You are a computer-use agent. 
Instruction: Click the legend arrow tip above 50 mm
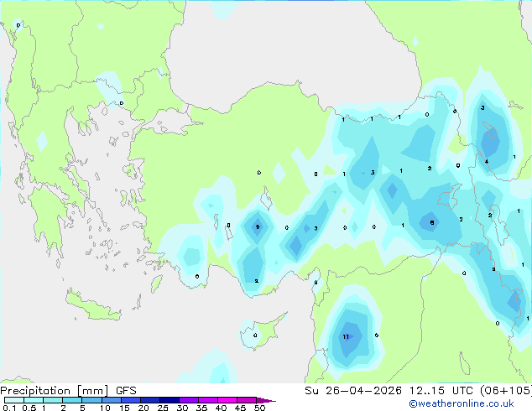pyautogui.click(x=266, y=400)
